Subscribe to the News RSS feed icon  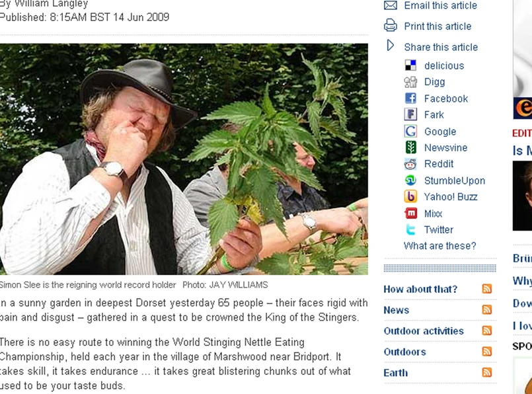point(487,309)
